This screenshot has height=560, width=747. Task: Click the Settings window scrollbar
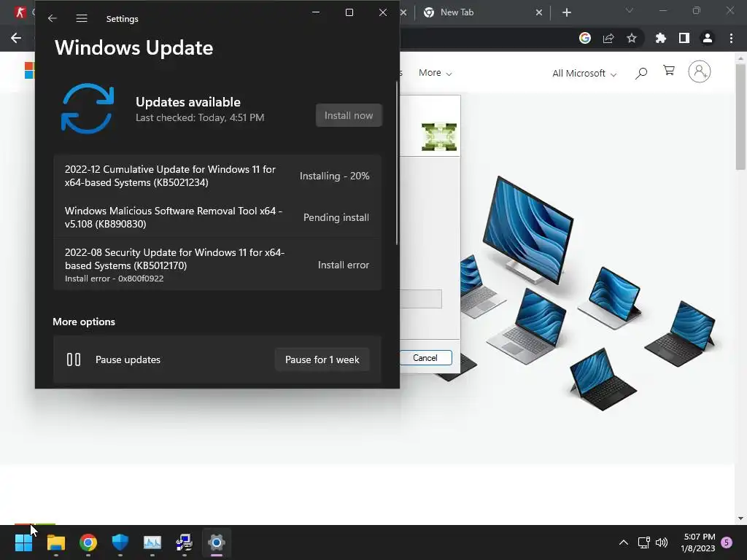[397, 163]
